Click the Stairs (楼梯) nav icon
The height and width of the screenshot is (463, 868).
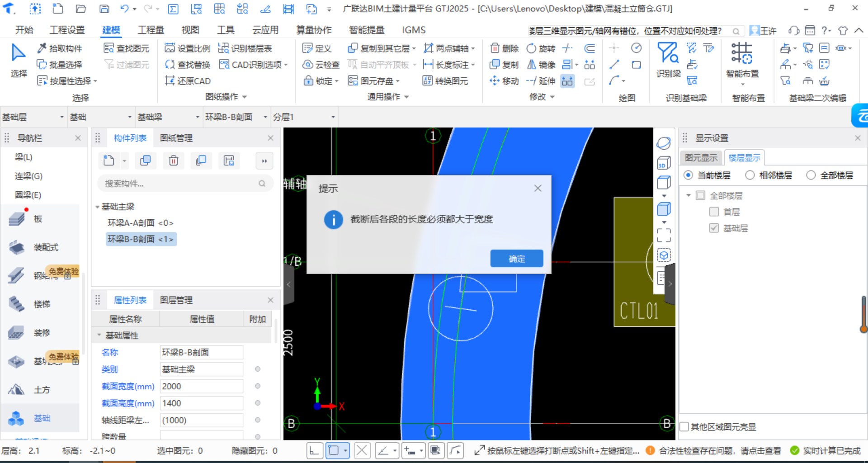coord(17,304)
